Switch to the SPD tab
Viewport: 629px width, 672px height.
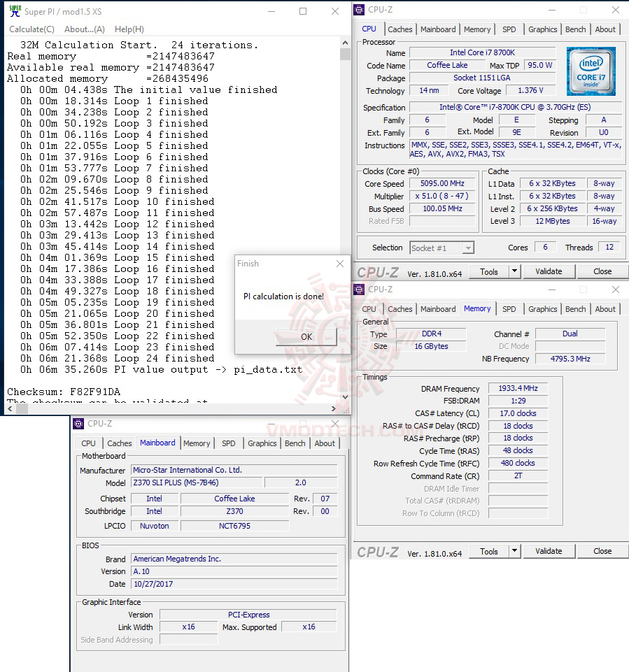click(509, 29)
